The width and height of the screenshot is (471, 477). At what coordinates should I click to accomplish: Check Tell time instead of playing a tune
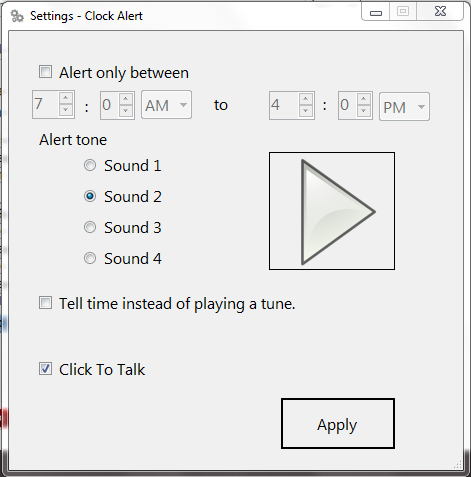click(45, 303)
